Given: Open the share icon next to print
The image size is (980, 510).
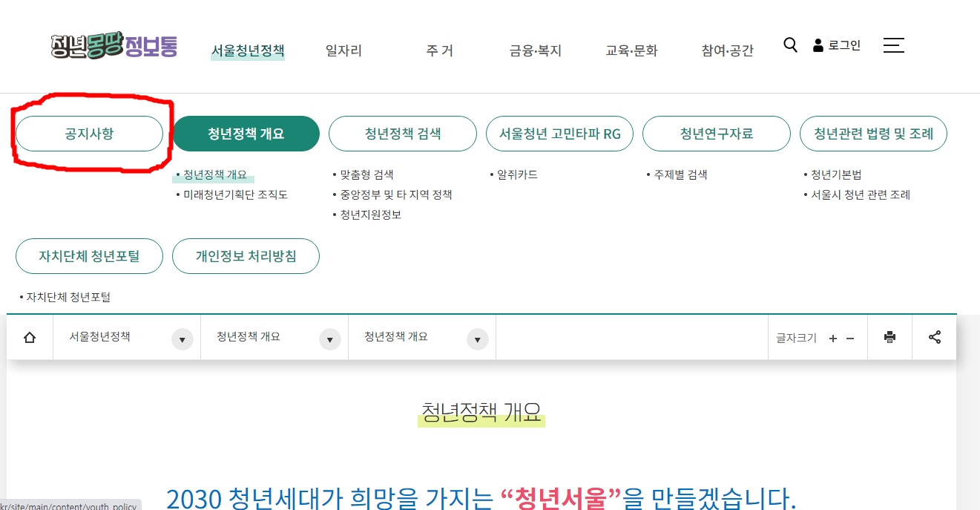Looking at the screenshot, I should tap(934, 336).
